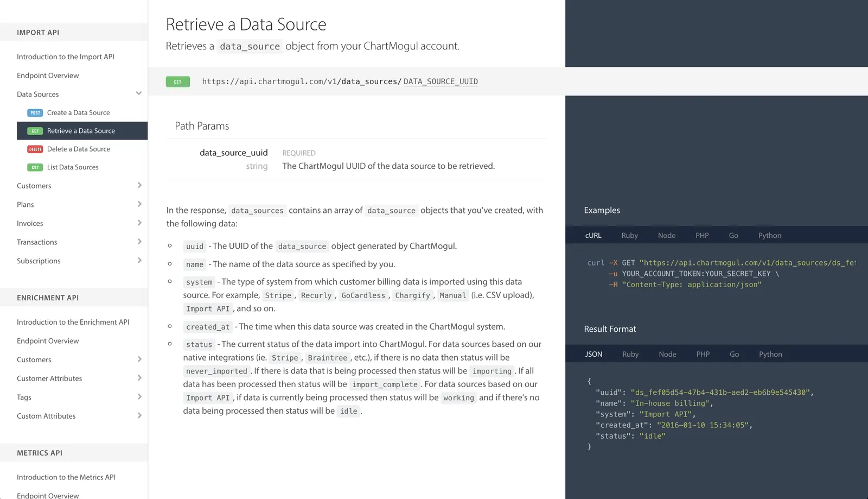Open the Transactions sidebar item
The height and width of the screenshot is (499, 868).
(37, 242)
